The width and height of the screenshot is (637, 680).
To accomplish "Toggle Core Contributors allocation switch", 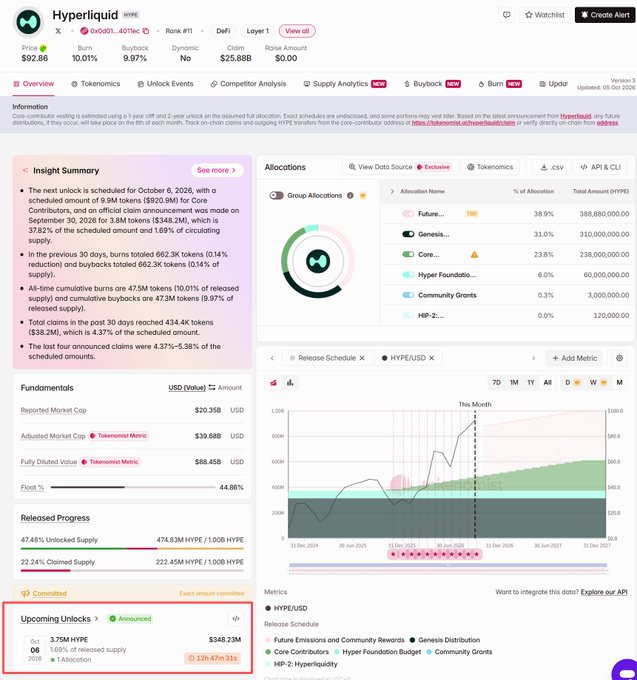I will pos(408,255).
